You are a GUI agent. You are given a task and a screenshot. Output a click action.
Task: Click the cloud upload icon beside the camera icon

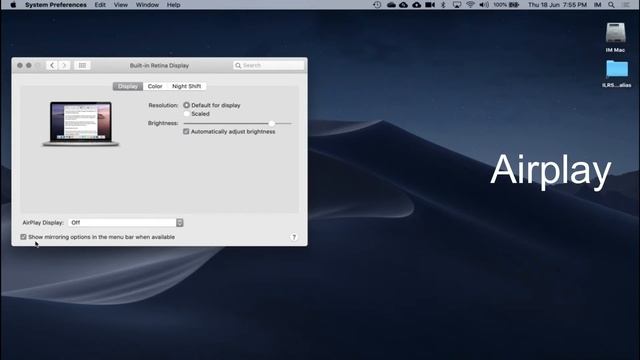(416, 5)
